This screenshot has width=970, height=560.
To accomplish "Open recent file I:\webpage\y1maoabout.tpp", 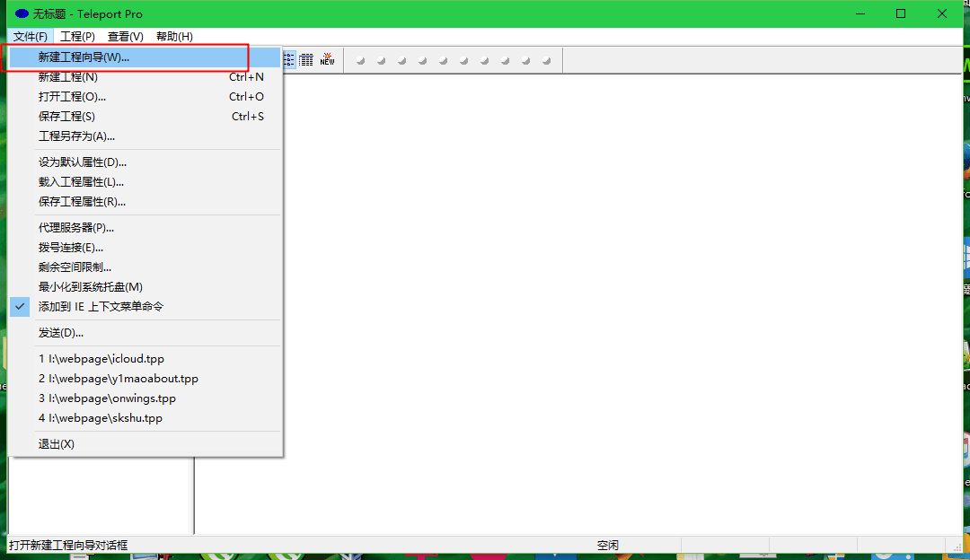I will pyautogui.click(x=146, y=379).
